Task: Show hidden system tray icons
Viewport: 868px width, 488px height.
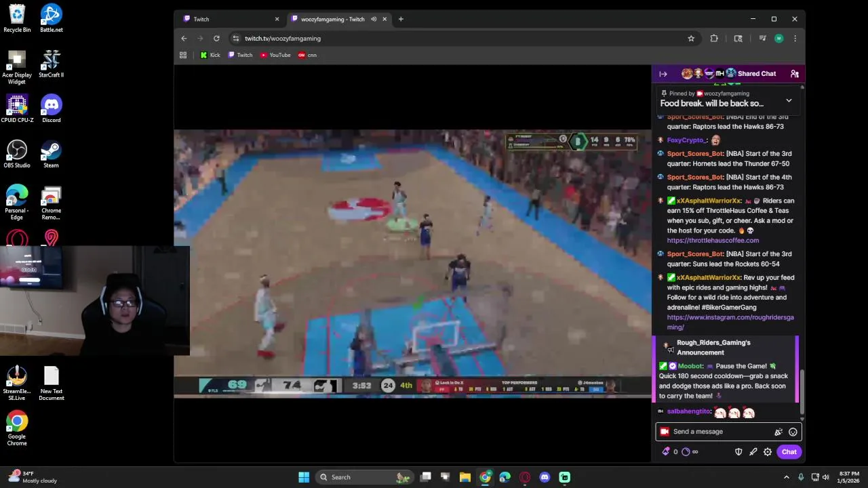Action: tap(787, 477)
